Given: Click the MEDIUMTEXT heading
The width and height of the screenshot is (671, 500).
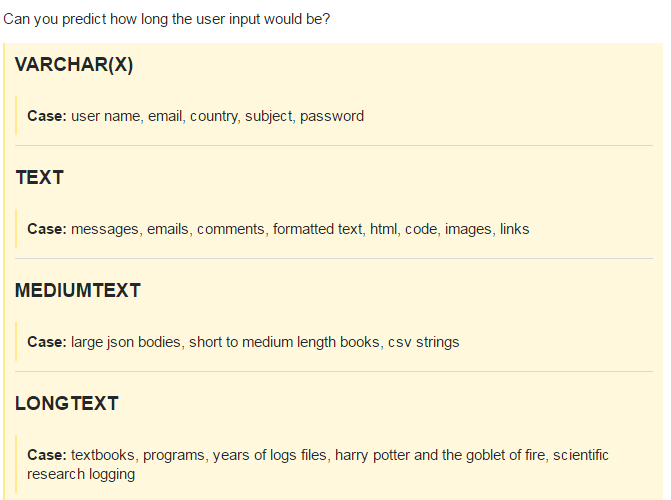Looking at the screenshot, I should pos(78,291).
